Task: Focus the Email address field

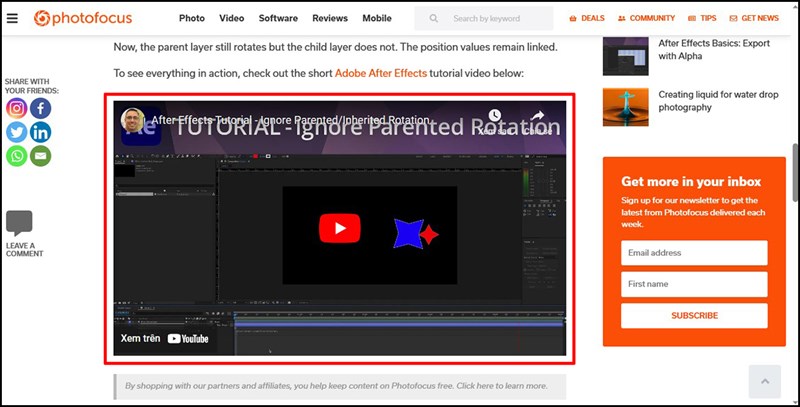Action: click(x=694, y=252)
